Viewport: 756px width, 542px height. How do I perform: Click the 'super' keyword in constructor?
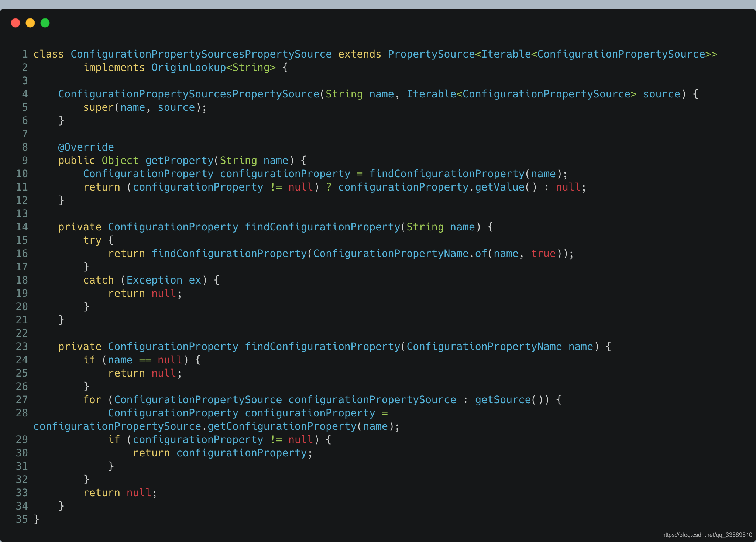(x=98, y=107)
